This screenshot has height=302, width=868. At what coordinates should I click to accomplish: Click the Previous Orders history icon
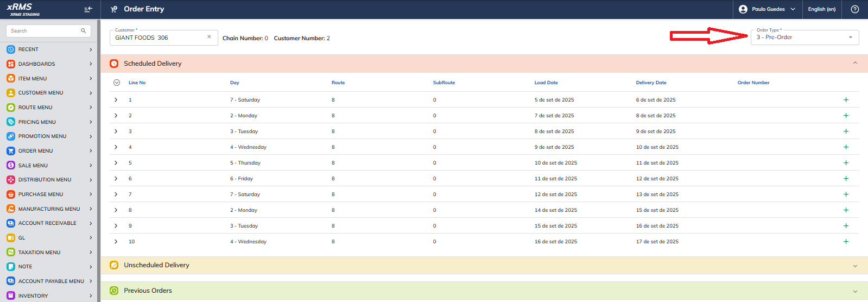(x=114, y=291)
